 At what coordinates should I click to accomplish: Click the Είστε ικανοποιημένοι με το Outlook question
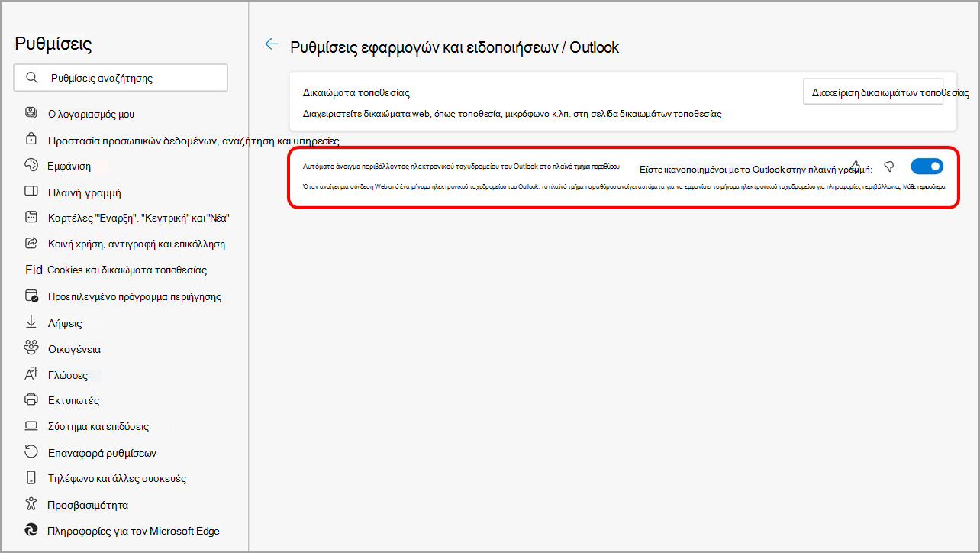coord(756,169)
